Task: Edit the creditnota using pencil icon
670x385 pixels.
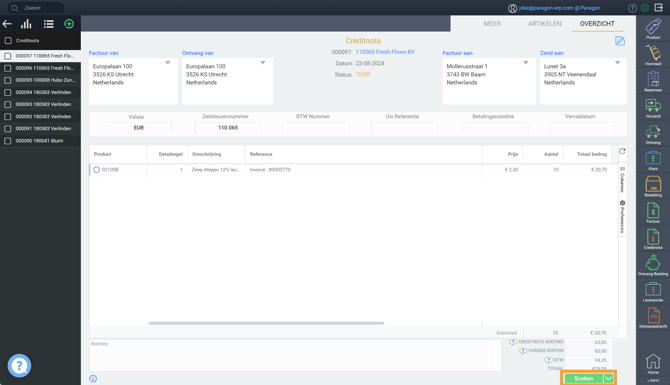Action: 620,41
